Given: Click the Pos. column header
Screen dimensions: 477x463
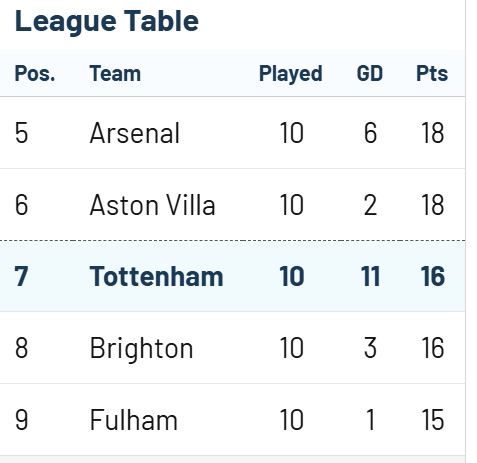Looking at the screenshot, I should tap(35, 73).
